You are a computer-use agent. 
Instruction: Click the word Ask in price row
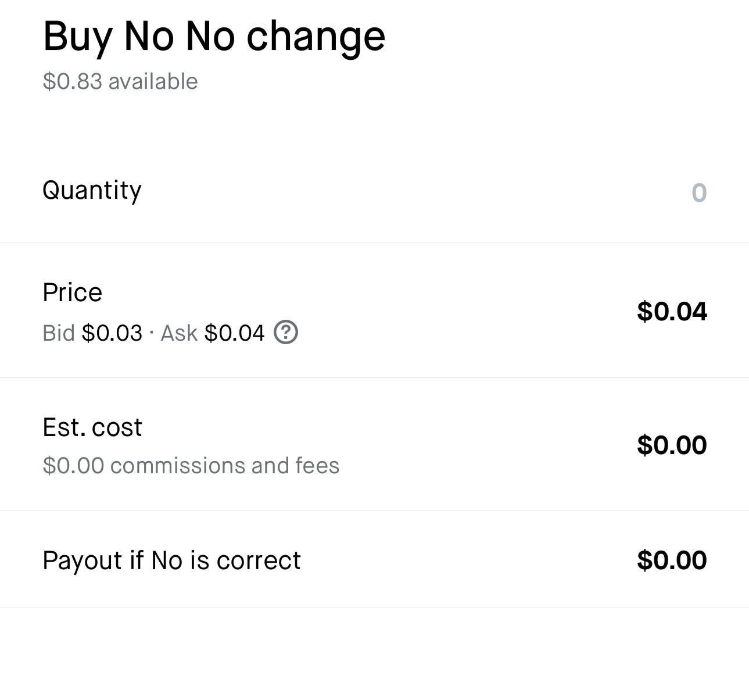[179, 333]
